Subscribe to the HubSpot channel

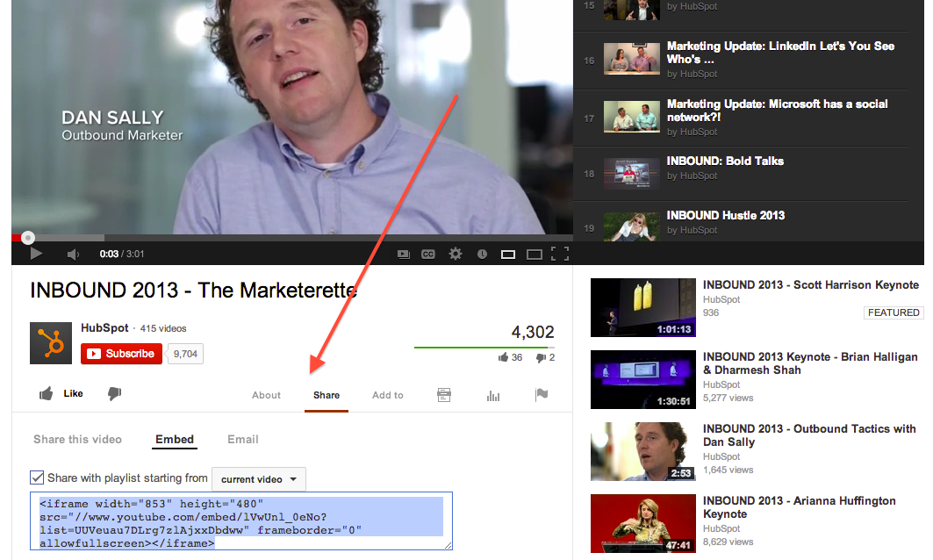(120, 354)
